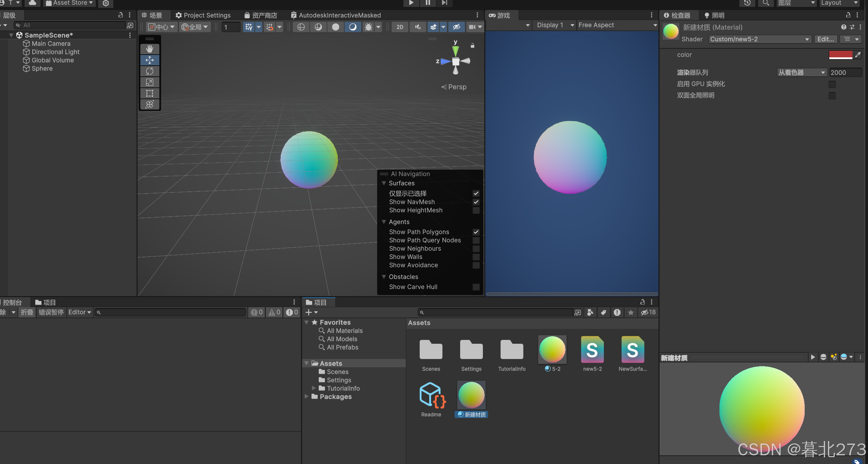The width and height of the screenshot is (868, 464).
Task: Click the eyedropper next to color field
Action: (x=858, y=55)
